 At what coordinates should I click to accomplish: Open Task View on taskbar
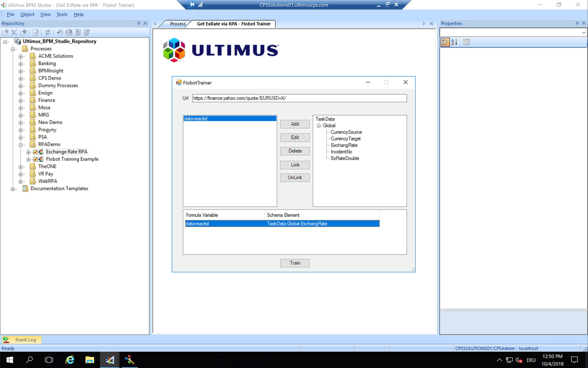(x=49, y=360)
